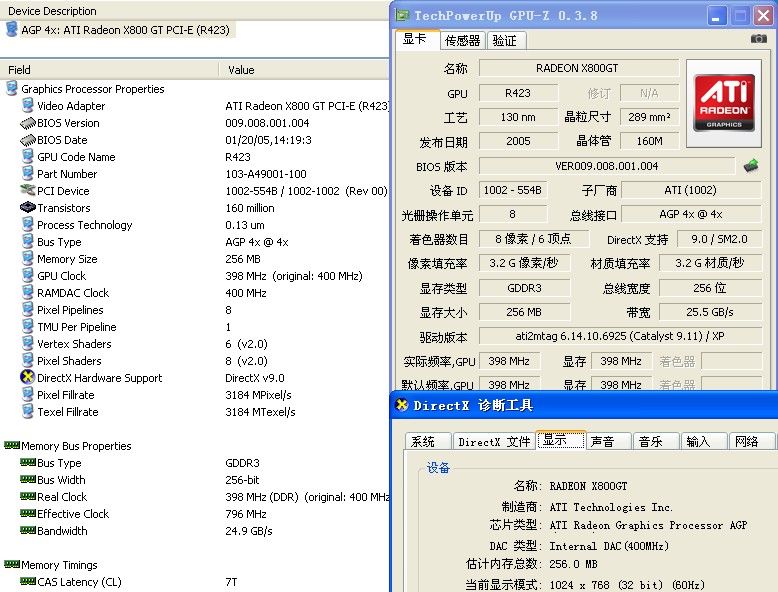Click the 设备 ID field 1002 - 554B
778x592 pixels.
513,190
